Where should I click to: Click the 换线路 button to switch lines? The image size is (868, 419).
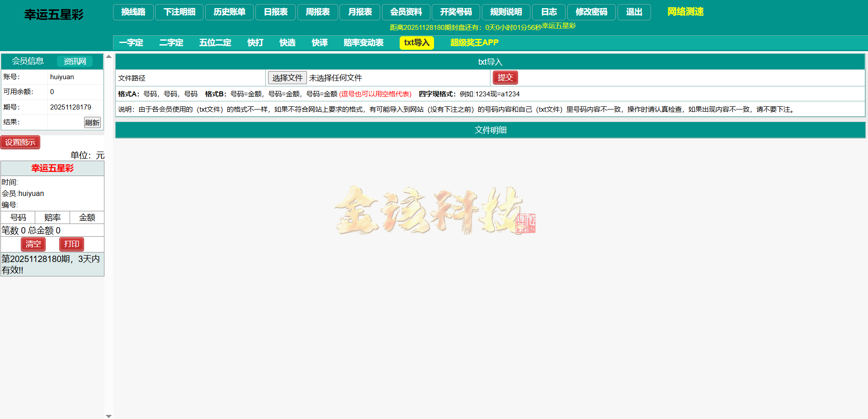click(x=133, y=12)
